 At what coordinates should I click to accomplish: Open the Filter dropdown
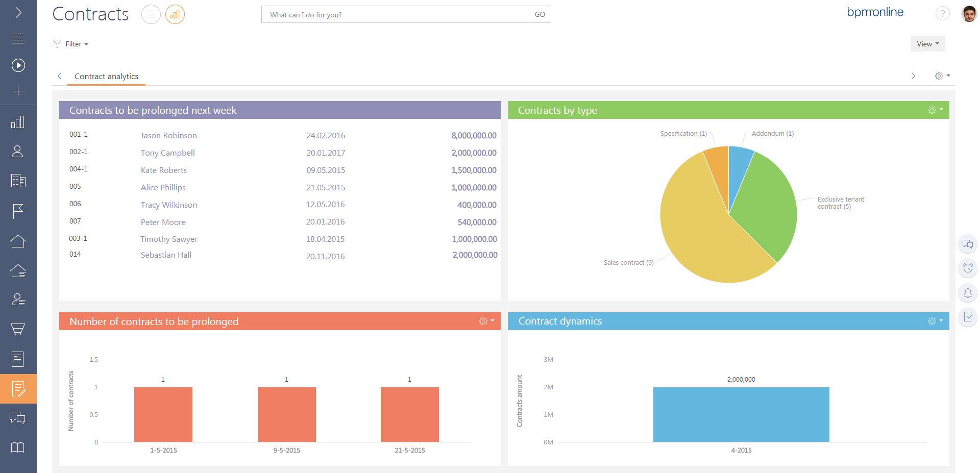(71, 44)
